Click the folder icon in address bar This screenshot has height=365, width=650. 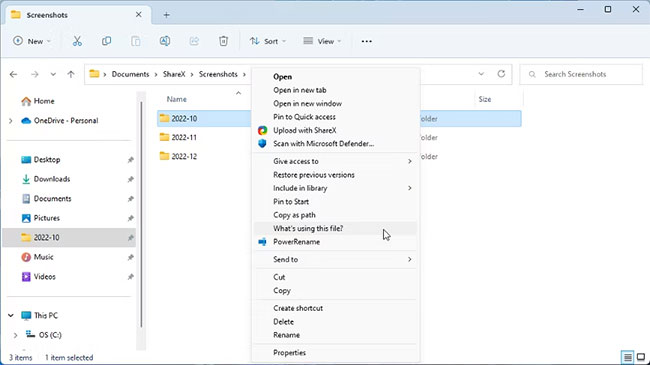pos(95,74)
